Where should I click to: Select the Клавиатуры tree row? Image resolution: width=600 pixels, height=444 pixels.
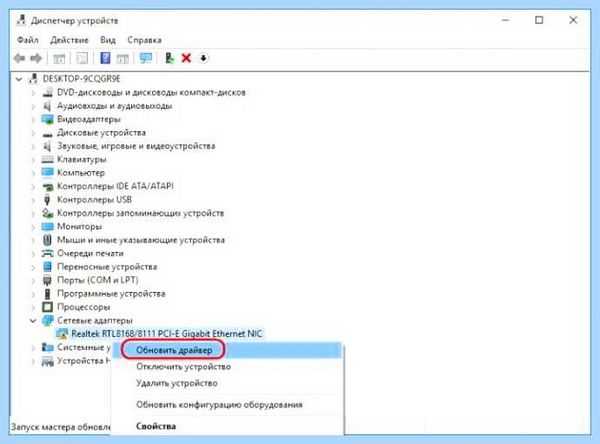pos(82,159)
